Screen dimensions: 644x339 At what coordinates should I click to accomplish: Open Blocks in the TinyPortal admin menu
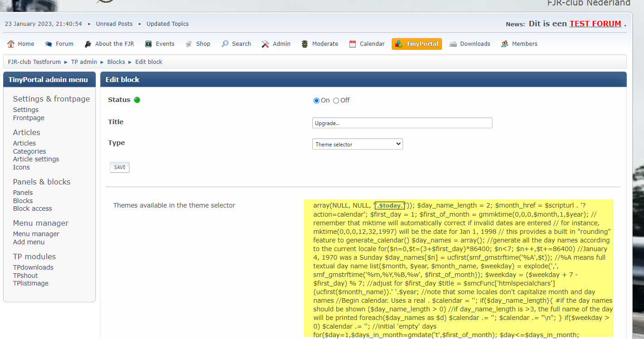tap(23, 200)
